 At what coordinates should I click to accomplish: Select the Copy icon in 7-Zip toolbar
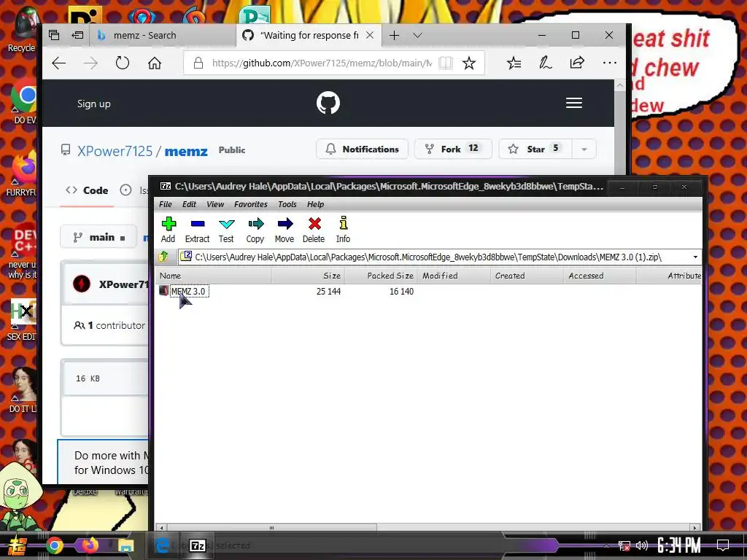click(255, 230)
